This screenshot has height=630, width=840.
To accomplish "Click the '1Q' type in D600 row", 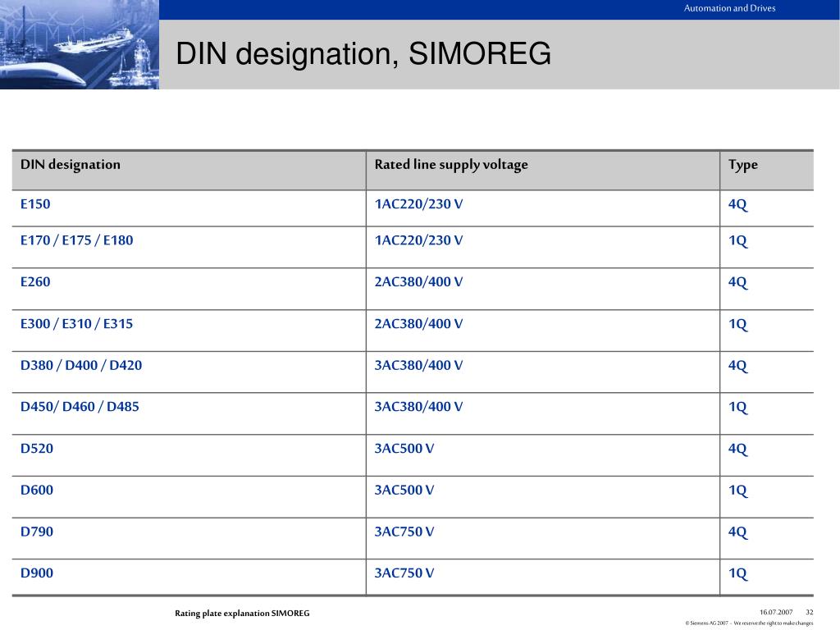I will pyautogui.click(x=737, y=491).
